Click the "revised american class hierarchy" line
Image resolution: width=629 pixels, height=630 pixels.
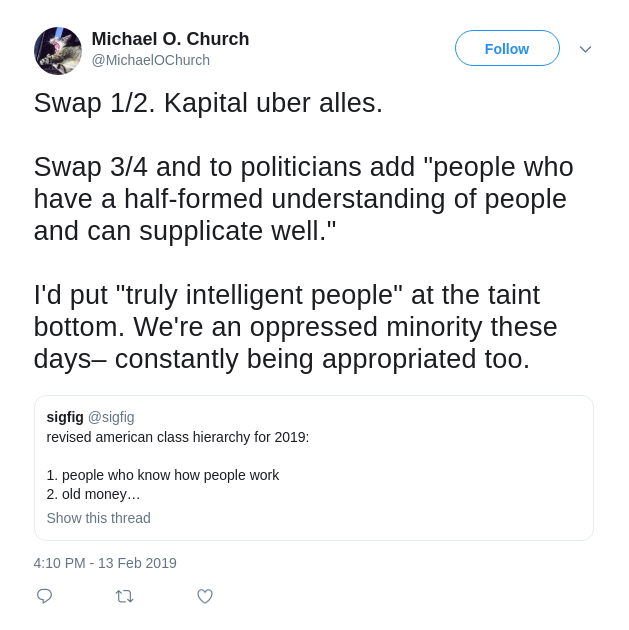point(178,437)
